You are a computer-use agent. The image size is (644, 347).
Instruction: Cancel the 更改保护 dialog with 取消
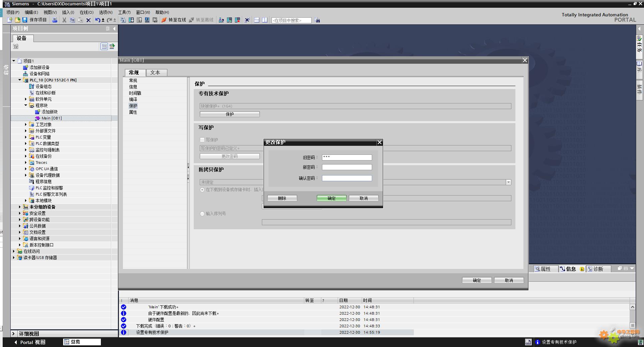(x=363, y=198)
